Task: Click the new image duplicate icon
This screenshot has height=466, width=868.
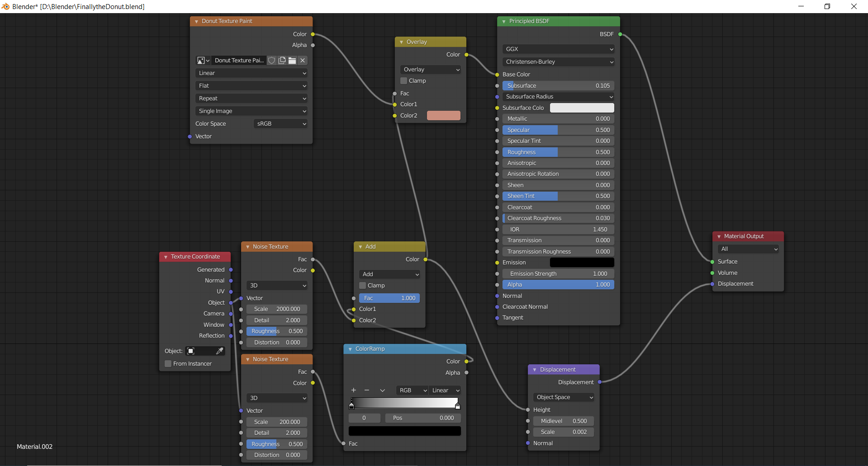Action: coord(282,61)
